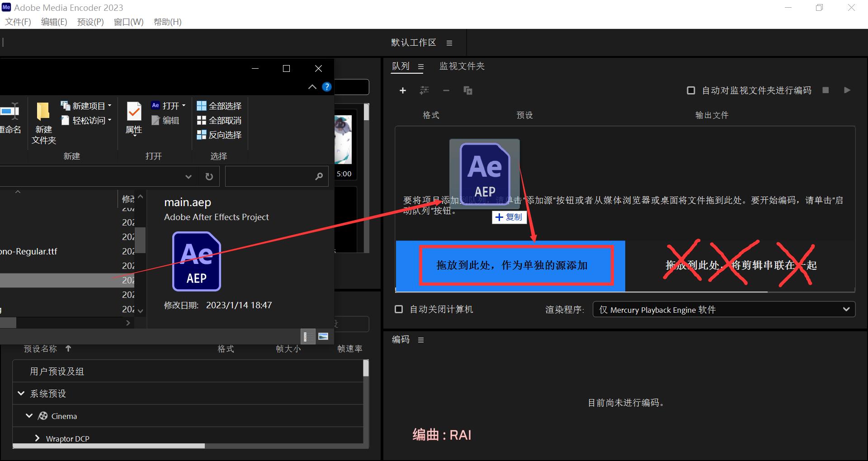The image size is (868, 461).
Task: Click the main.aep file thumbnail
Action: (196, 261)
